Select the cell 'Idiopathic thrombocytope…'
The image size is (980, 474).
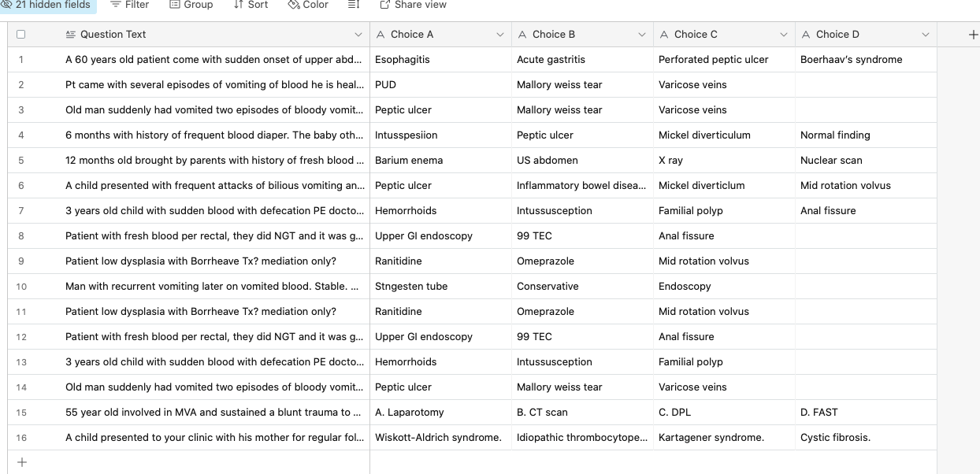pos(582,438)
